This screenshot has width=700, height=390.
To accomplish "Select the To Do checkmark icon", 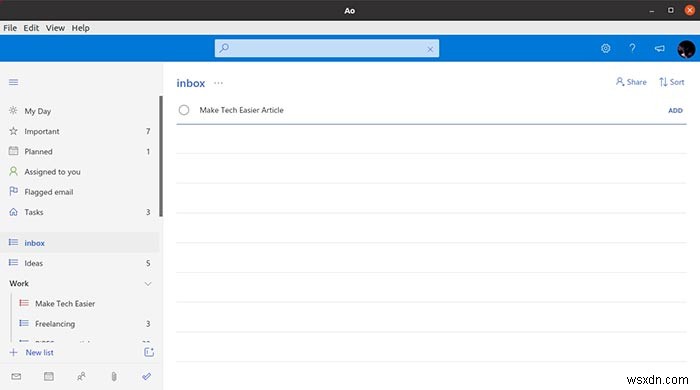I will click(146, 377).
